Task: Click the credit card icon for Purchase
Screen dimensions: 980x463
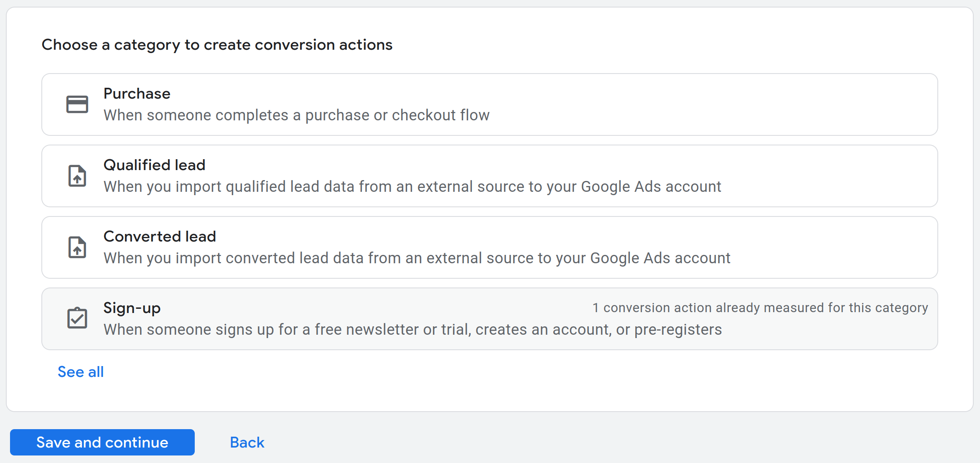Action: pos(77,104)
